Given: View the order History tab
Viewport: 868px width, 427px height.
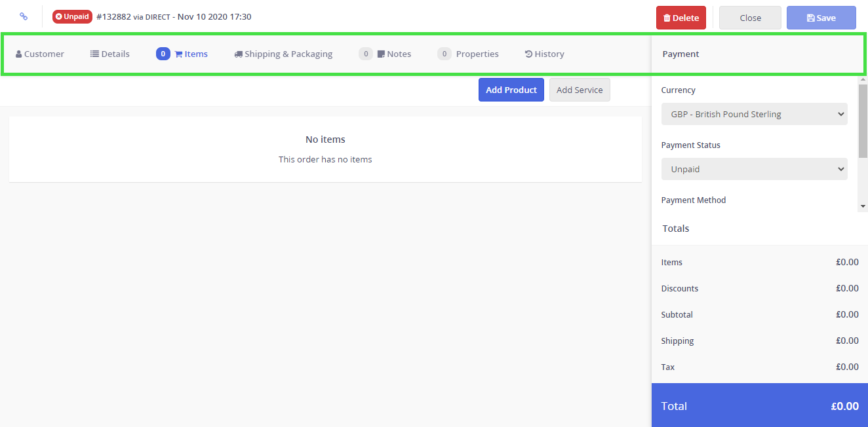Looking at the screenshot, I should [x=544, y=54].
